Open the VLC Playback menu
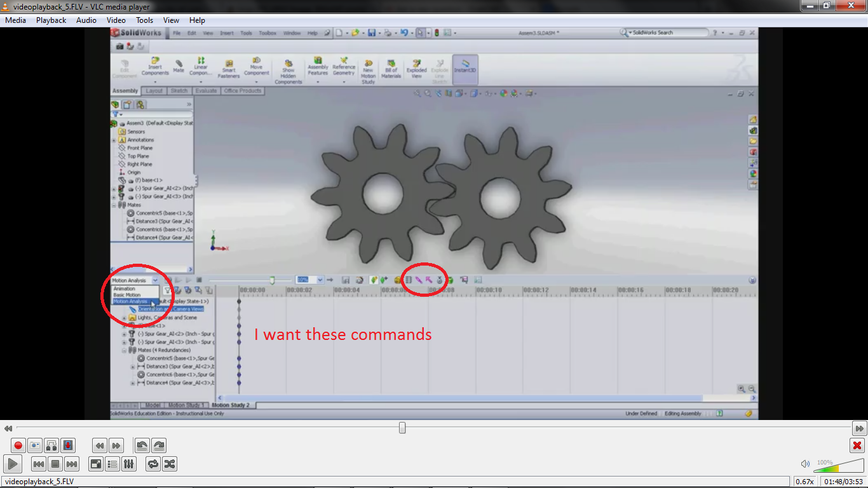This screenshot has height=488, width=868. click(x=51, y=20)
